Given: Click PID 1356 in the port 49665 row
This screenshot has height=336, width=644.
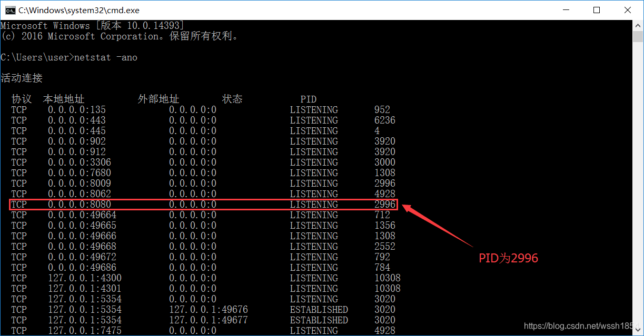Looking at the screenshot, I should (x=385, y=226).
